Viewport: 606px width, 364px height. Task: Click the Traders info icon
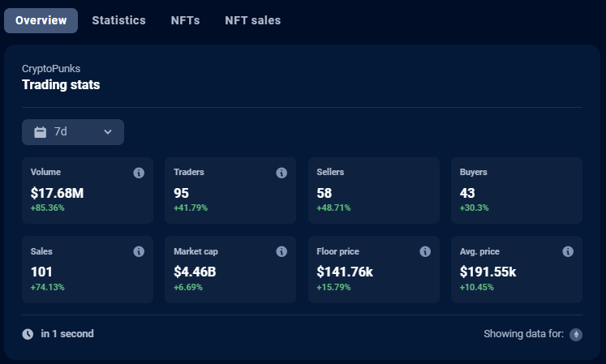tap(282, 173)
